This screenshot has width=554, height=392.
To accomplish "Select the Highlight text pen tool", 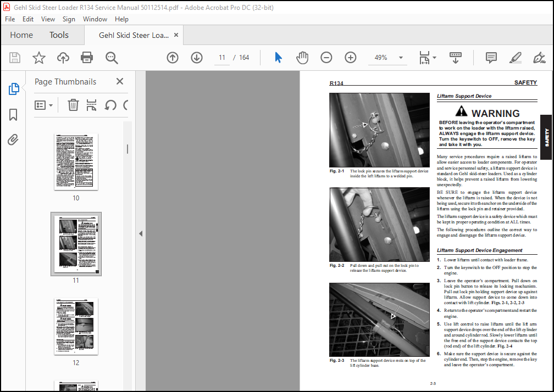I will coord(515,58).
